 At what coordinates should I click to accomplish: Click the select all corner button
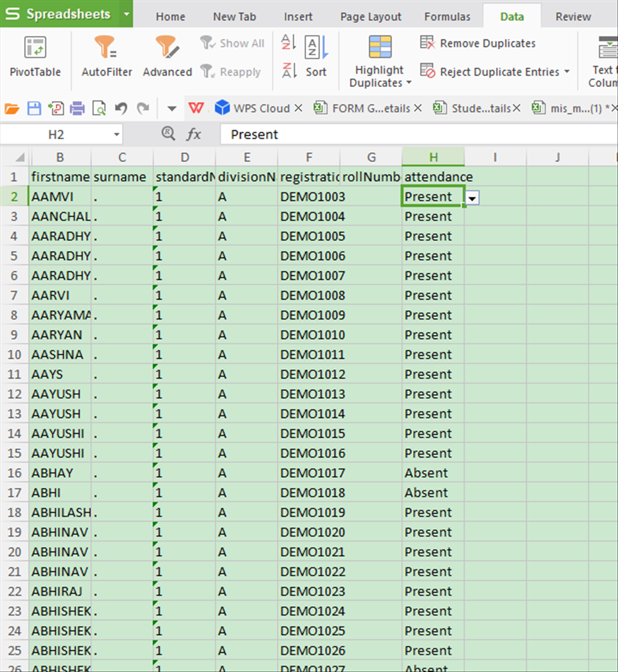pos(15,157)
